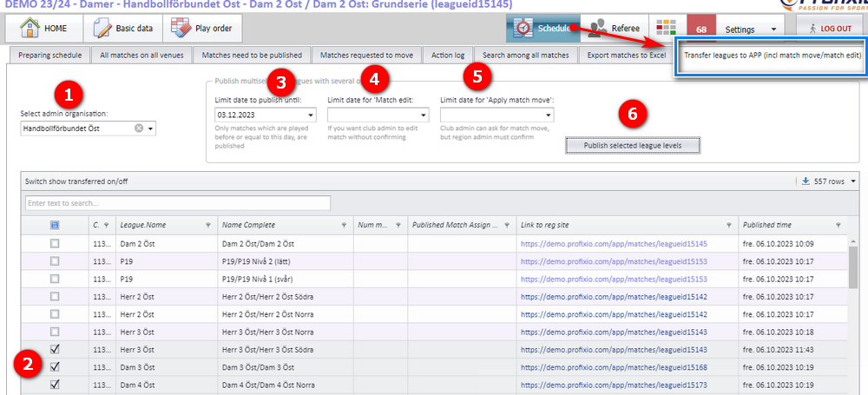Clear the selected admin organisation
The width and height of the screenshot is (868, 395).
pos(139,128)
